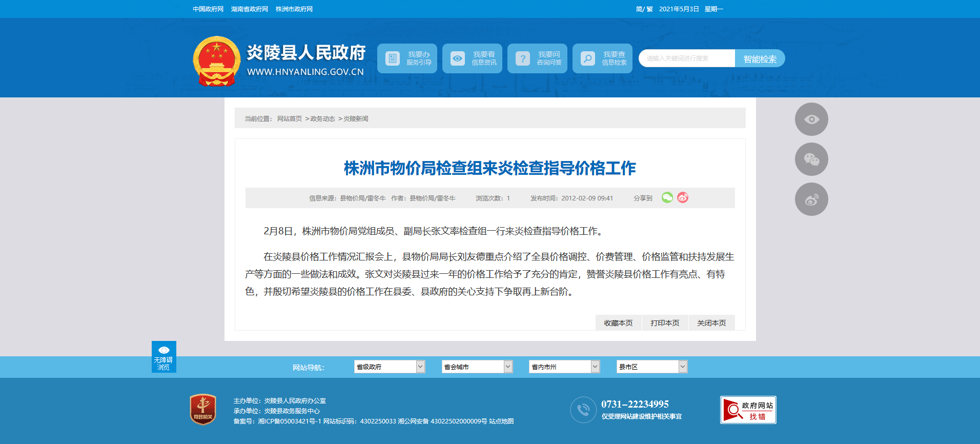Click the 智能检索 search button

pos(760,59)
